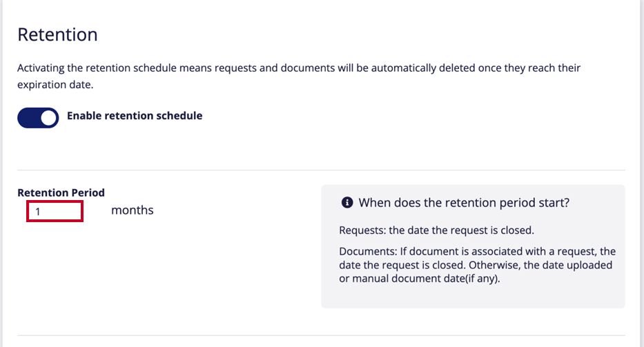The width and height of the screenshot is (644, 347).
Task: Click the "months" unit text
Action: point(133,210)
